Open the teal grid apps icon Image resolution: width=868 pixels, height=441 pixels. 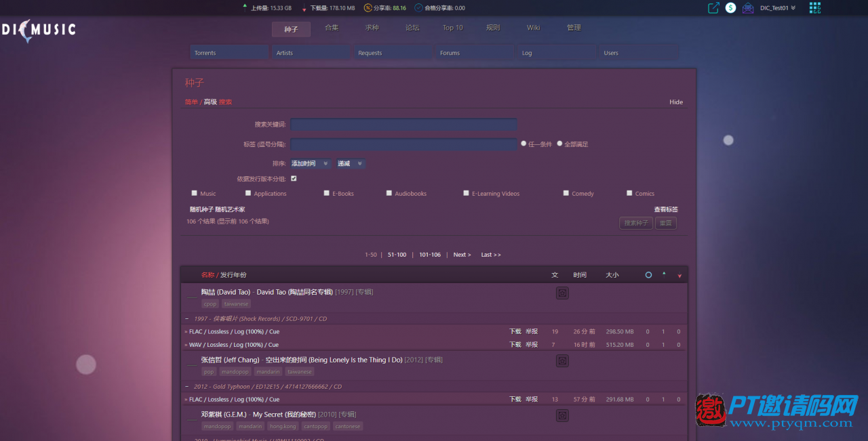[814, 8]
